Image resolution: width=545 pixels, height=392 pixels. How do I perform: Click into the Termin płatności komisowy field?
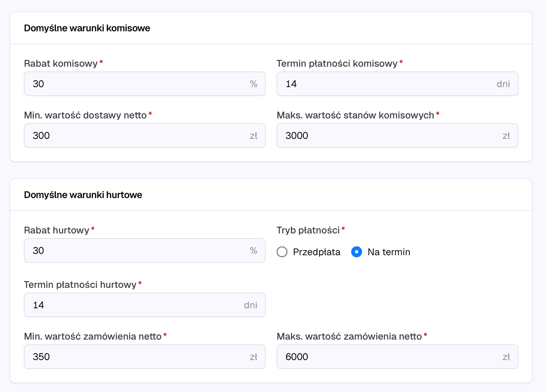(x=398, y=84)
